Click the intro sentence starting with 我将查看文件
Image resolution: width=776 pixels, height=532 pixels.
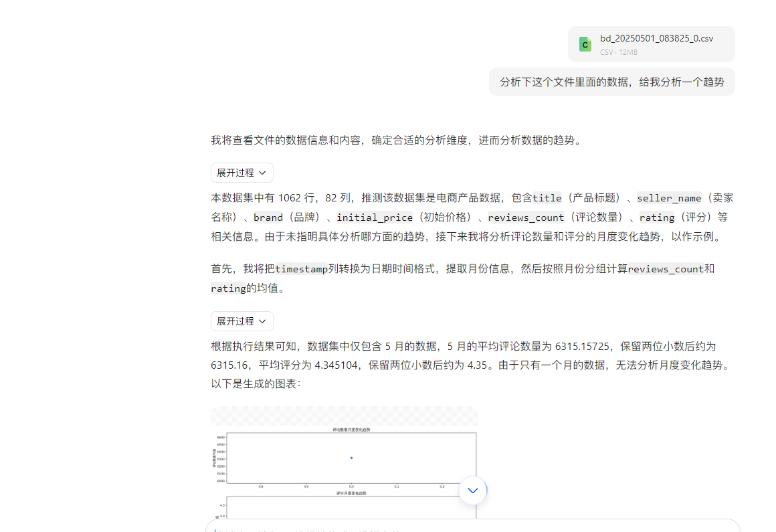[397, 141]
